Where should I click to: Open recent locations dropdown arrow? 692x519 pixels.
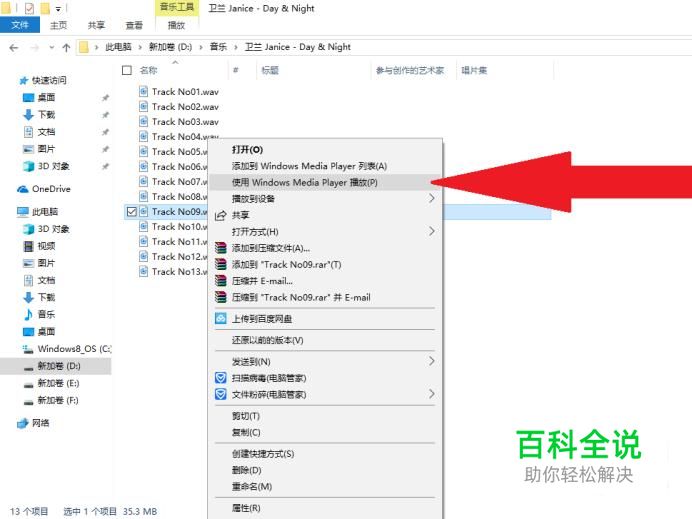coord(52,47)
